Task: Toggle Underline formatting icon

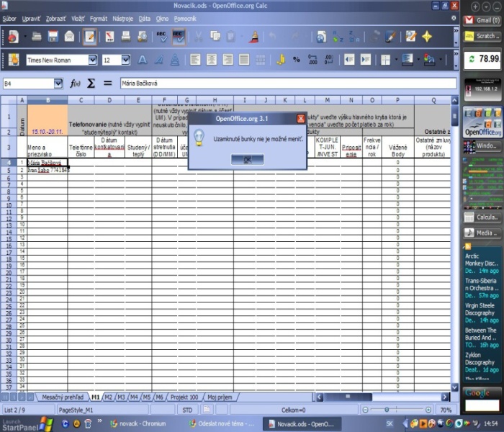Action: click(x=175, y=60)
